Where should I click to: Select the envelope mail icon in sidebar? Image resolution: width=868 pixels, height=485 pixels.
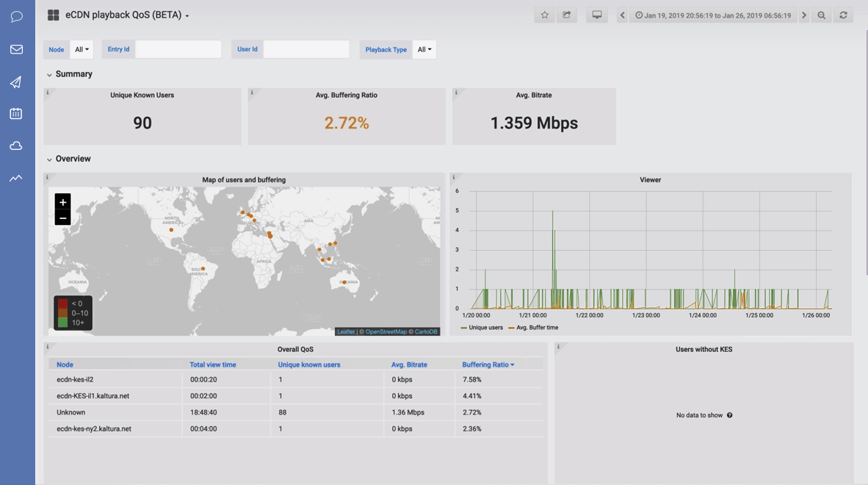(15, 49)
